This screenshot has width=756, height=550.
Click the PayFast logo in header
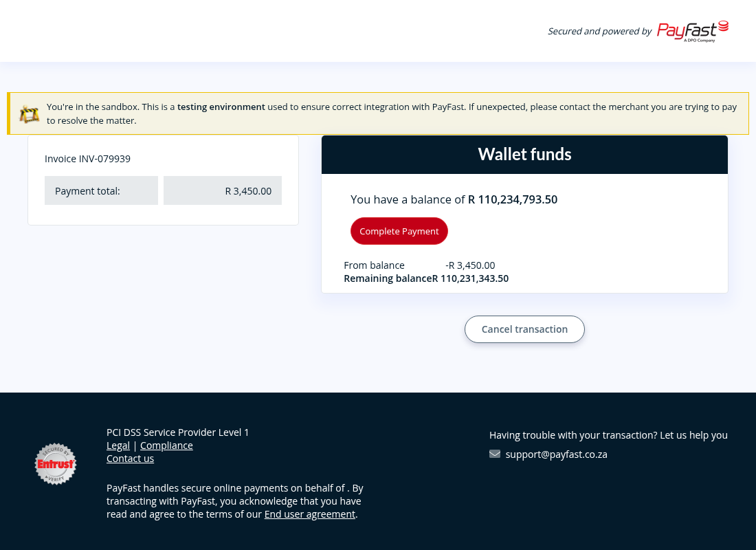[693, 32]
